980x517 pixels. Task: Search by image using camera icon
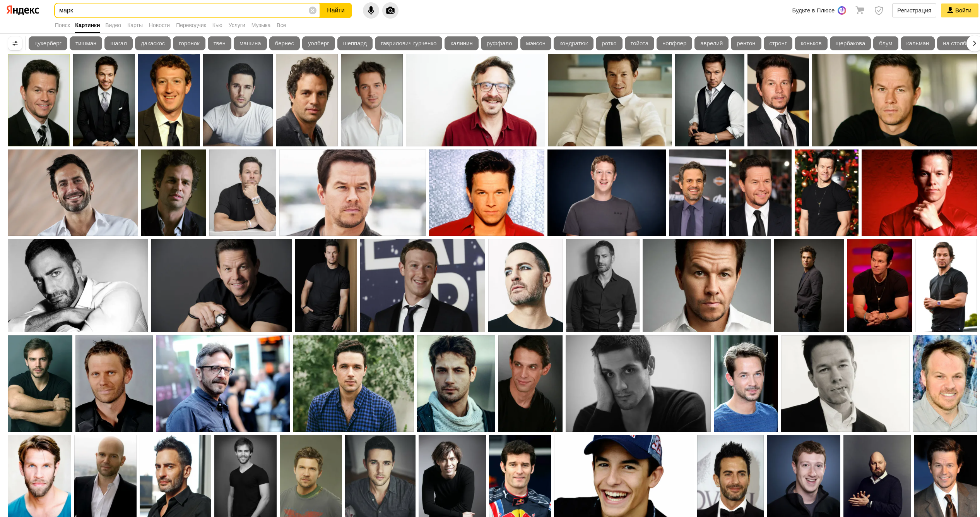390,10
